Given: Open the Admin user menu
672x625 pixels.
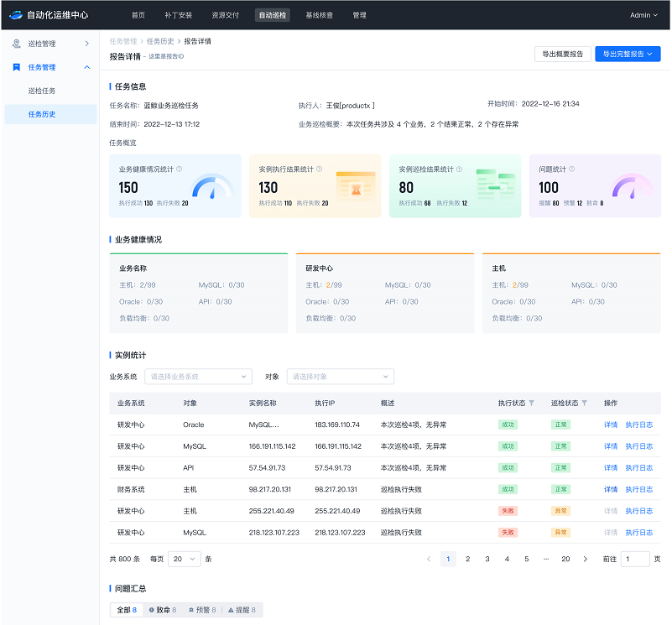Looking at the screenshot, I should point(643,15).
